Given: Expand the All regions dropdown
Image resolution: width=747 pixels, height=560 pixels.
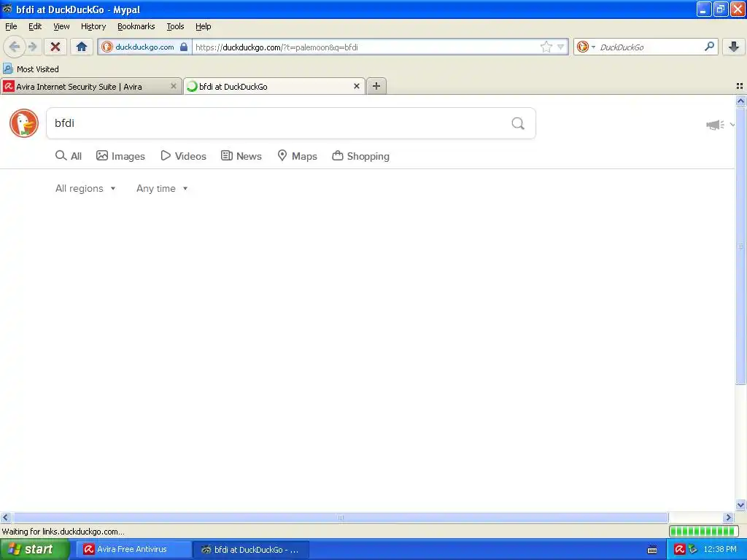Looking at the screenshot, I should [x=85, y=189].
